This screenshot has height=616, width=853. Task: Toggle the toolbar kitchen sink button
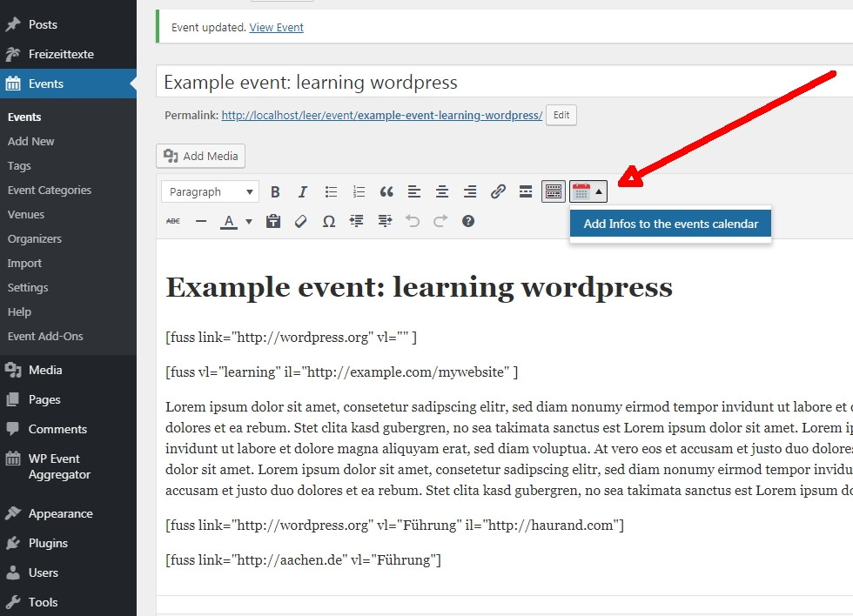[x=554, y=192]
